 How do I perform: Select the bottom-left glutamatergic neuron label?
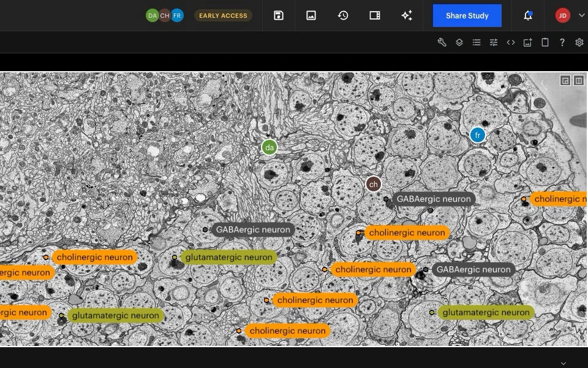click(116, 315)
